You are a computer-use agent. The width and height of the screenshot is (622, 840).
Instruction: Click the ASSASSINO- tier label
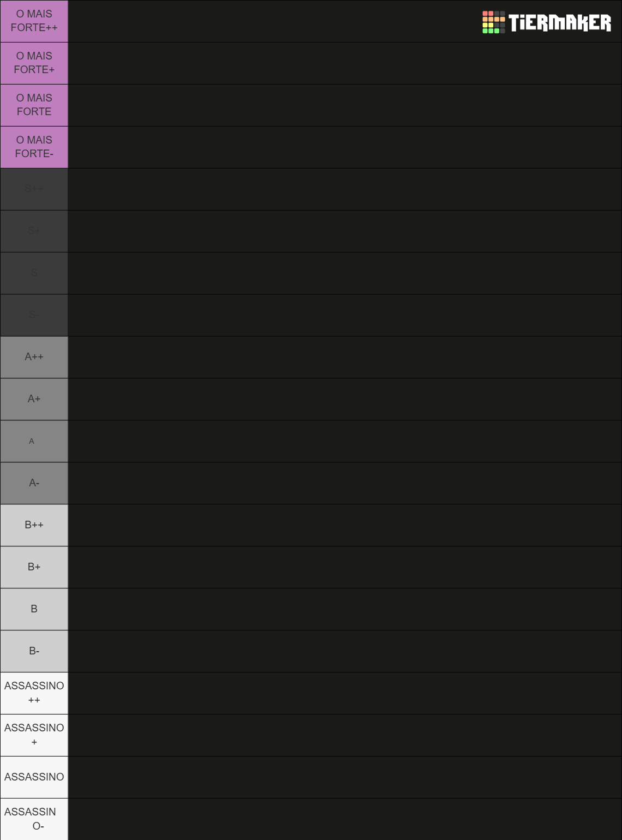coord(34,819)
